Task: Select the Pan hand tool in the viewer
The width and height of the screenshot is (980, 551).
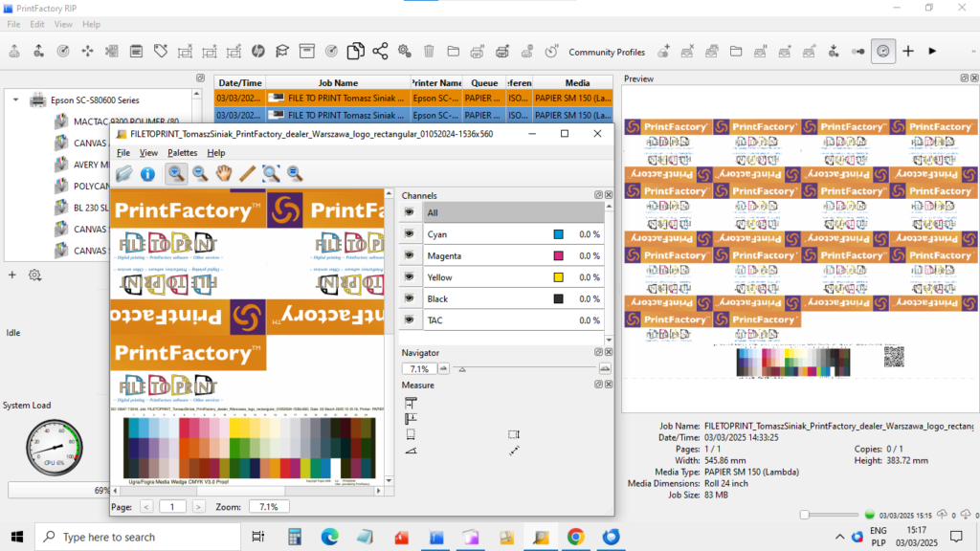Action: pos(224,175)
